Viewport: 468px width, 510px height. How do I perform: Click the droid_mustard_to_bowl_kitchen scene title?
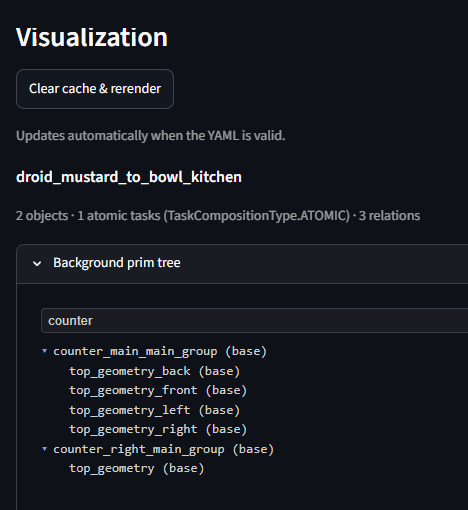pyautogui.click(x=129, y=177)
